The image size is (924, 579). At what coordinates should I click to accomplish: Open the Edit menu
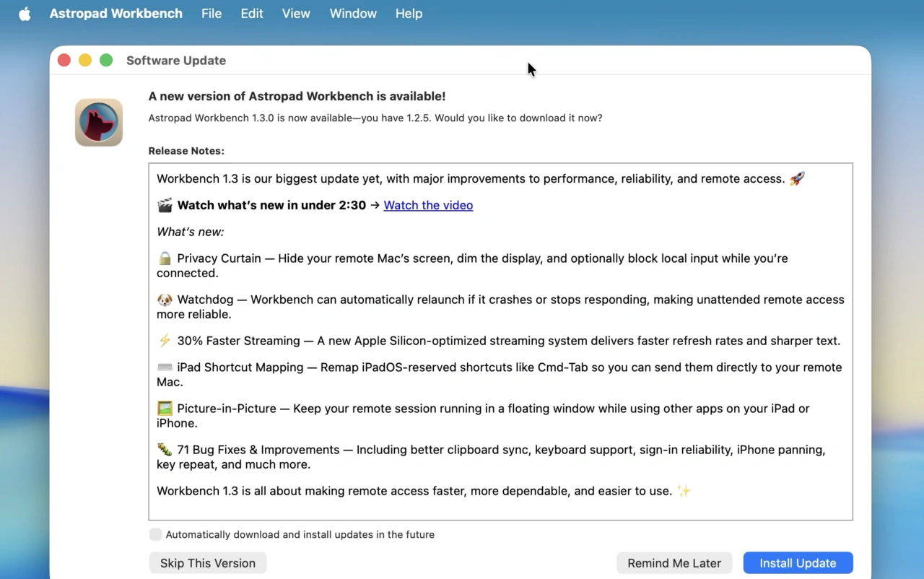click(252, 14)
